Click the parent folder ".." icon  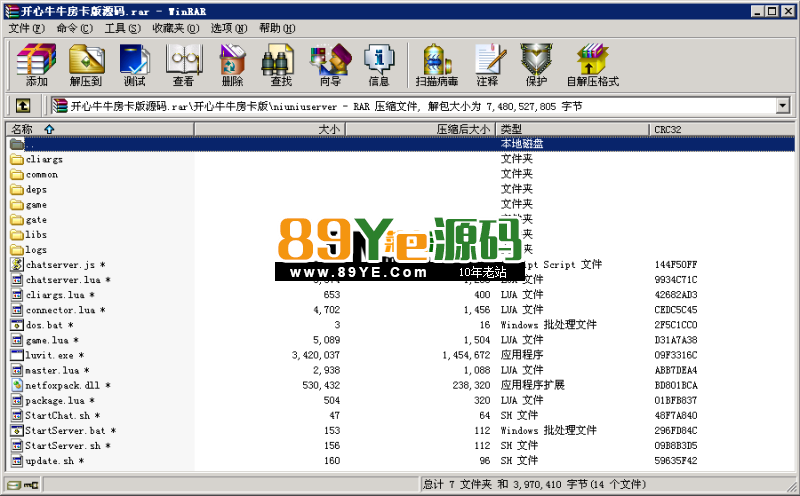click(x=17, y=144)
